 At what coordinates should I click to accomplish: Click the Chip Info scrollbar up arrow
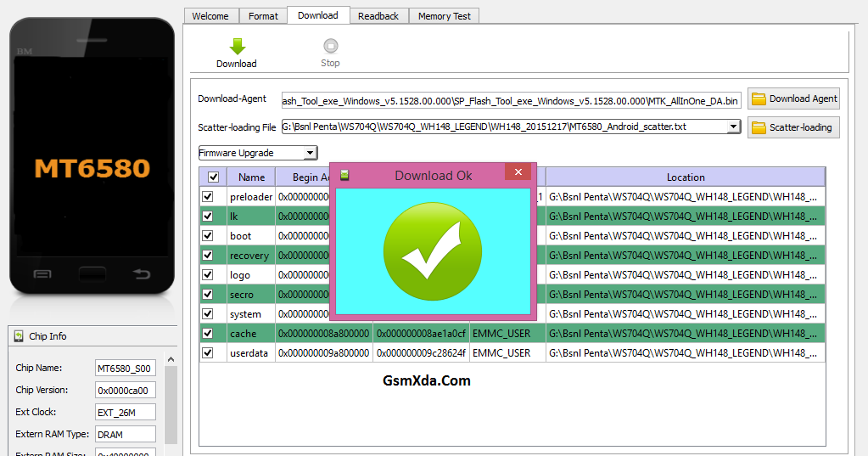[171, 359]
